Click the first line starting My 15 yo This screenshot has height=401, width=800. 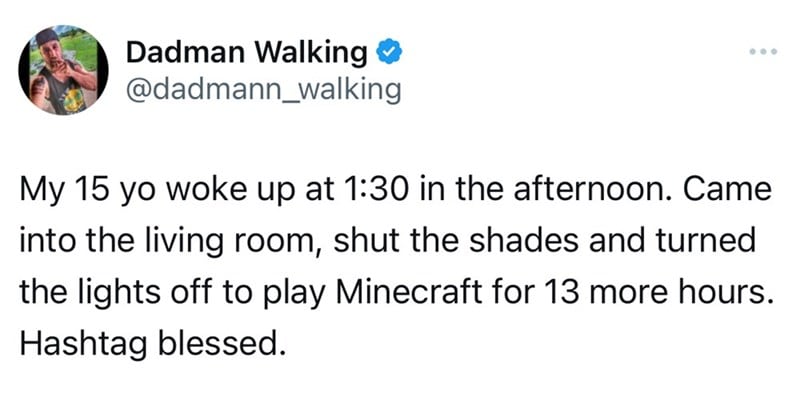395,191
